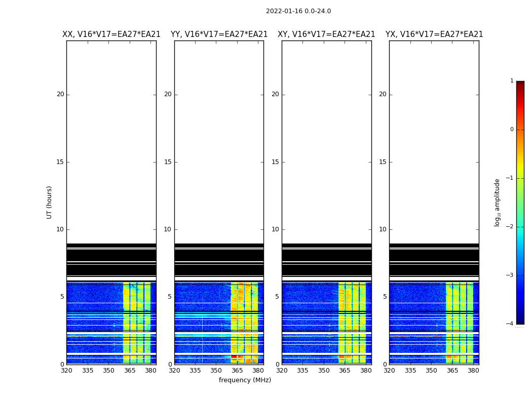Pick the dark red top of colorbar
This screenshot has width=532, height=405.
click(520, 84)
